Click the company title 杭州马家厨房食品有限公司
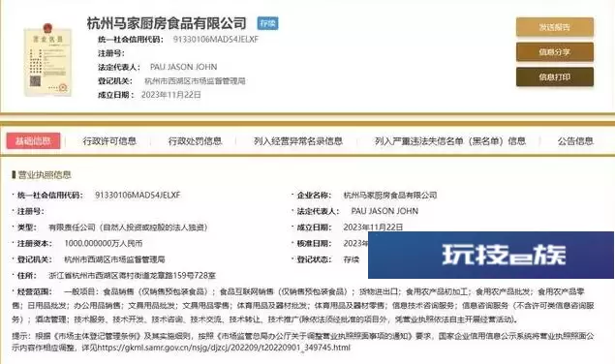Viewport: 615px width, 364px height. (167, 23)
